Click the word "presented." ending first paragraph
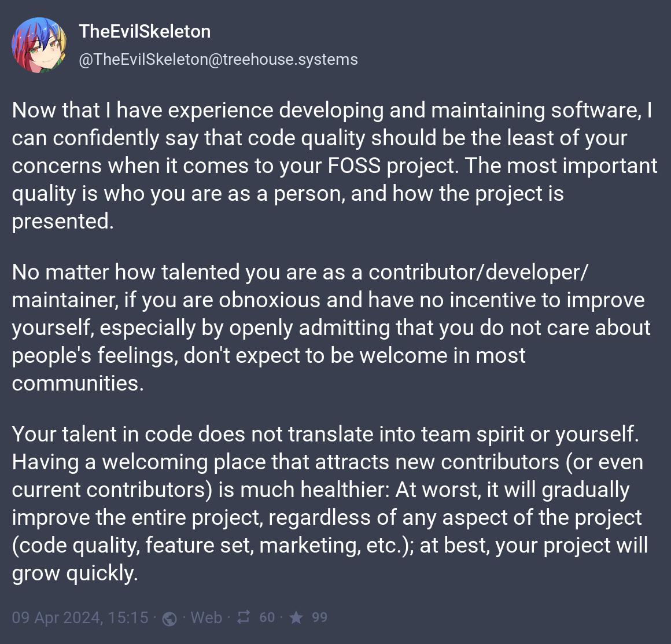Image resolution: width=671 pixels, height=644 pixels. pos(62,221)
